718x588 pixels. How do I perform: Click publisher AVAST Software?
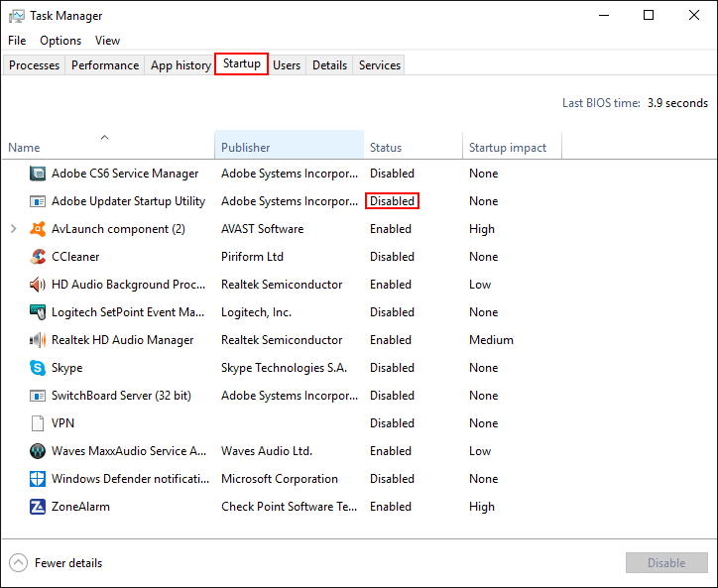pos(263,229)
